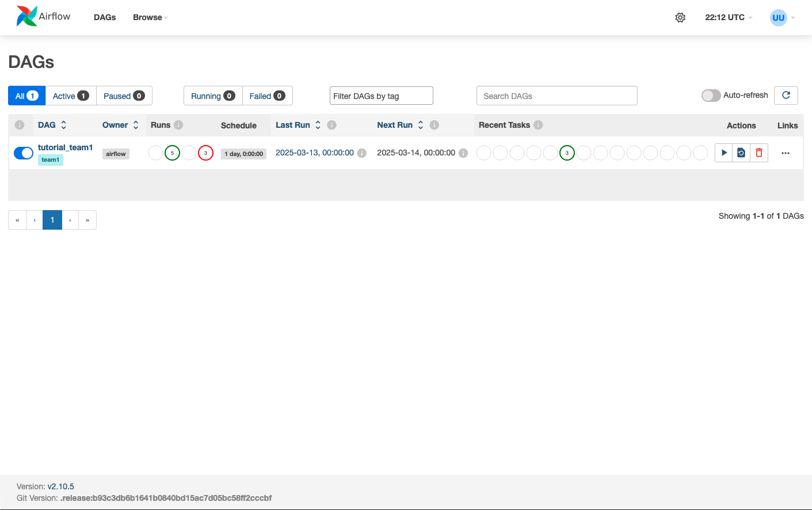Open green recent tasks circle showing 3
812x510 pixels.
pos(567,153)
